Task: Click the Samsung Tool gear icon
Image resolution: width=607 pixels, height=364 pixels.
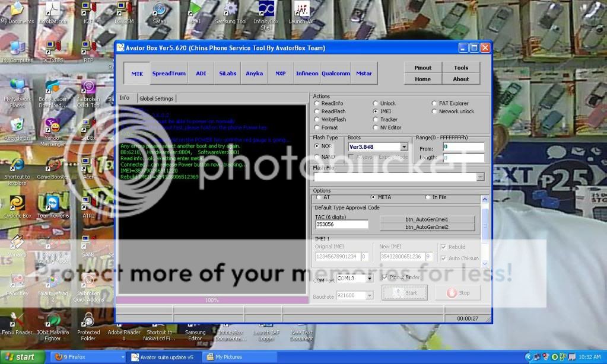Action: (x=230, y=8)
